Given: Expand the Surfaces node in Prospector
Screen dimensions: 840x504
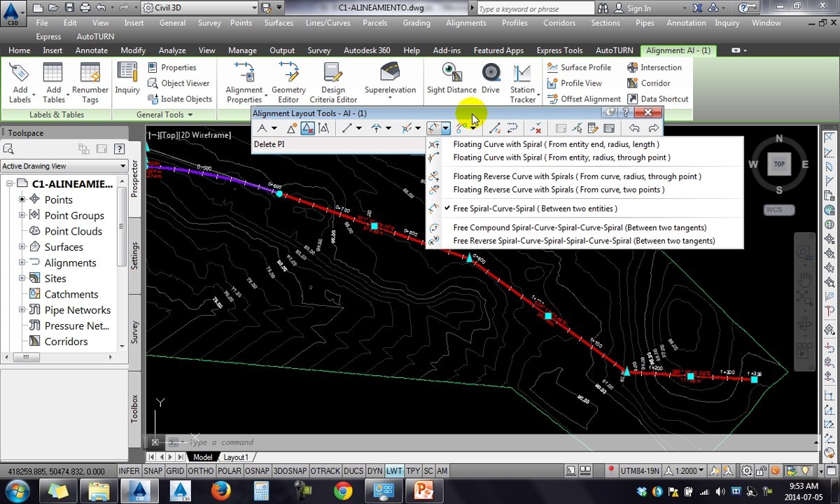Looking at the screenshot, I should [22, 247].
